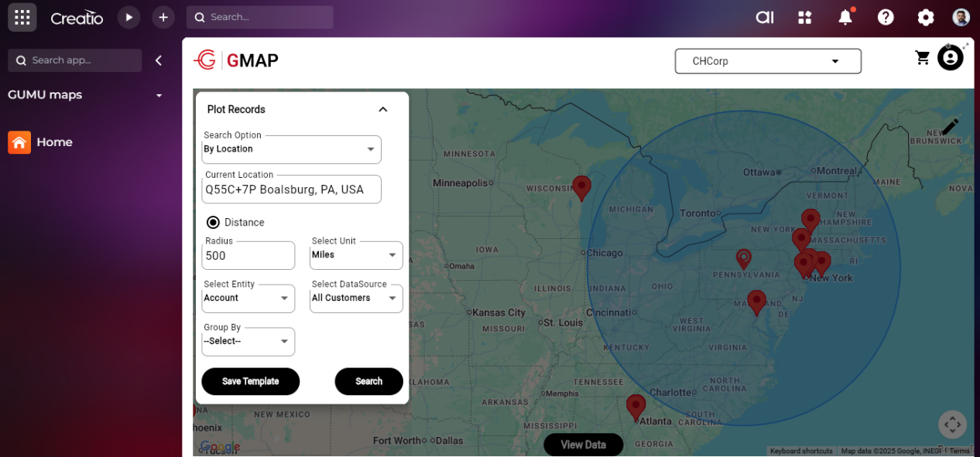Click the map pin near Maryland

tap(756, 302)
